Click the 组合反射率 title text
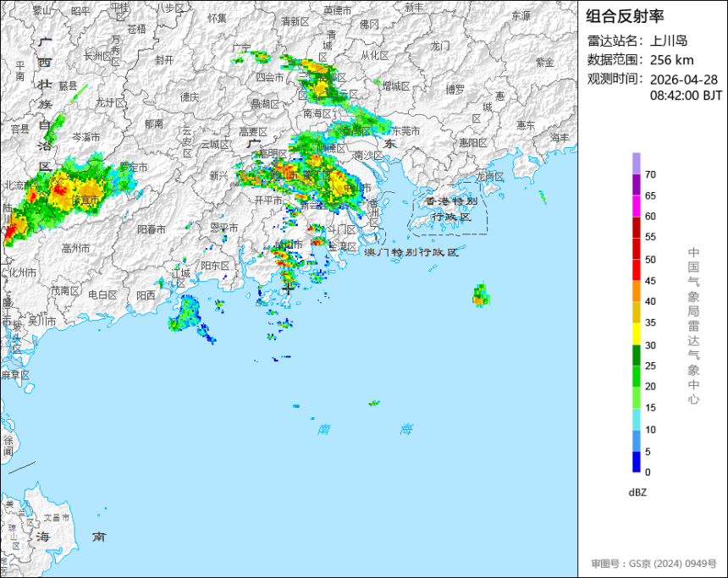The width and height of the screenshot is (728, 578). pyautogui.click(x=625, y=16)
